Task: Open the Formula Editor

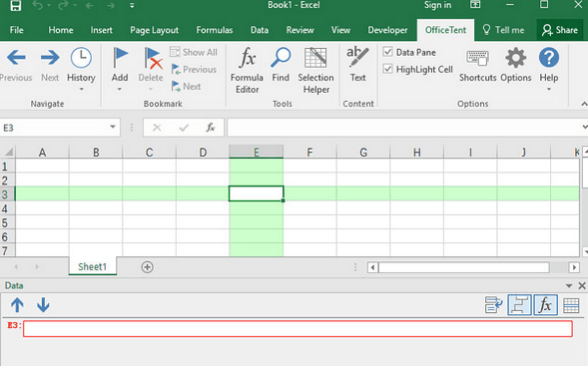Action: 247,70
